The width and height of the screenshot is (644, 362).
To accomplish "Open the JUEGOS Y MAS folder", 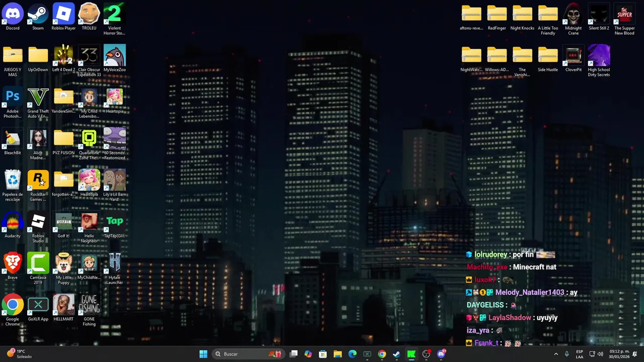I will click(13, 61).
